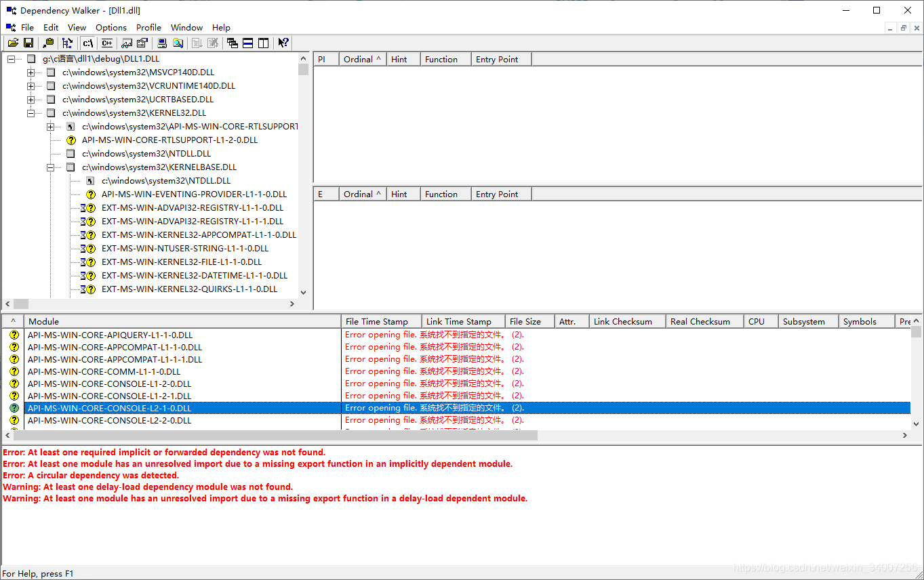The image size is (924, 580).
Task: Open Configure Module Search Order icon
Action: [x=178, y=43]
